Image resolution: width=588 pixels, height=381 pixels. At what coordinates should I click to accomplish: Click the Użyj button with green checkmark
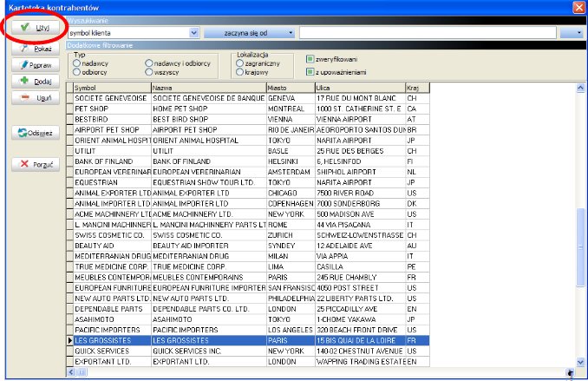tap(36, 28)
